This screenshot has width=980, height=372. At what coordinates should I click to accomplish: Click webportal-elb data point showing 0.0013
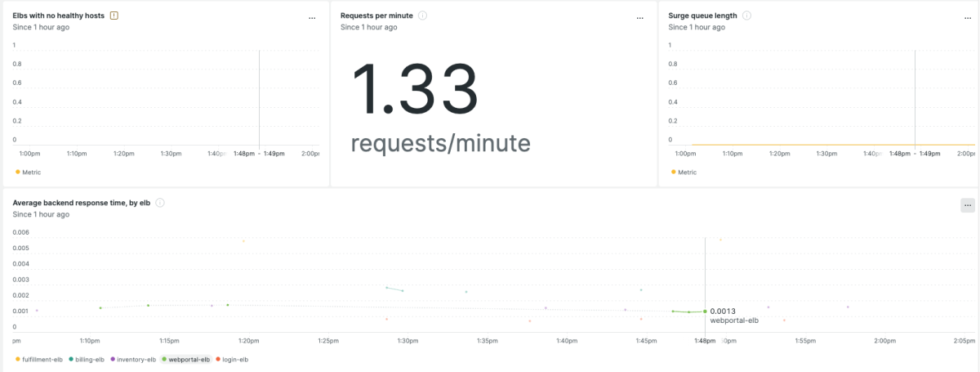click(x=705, y=311)
